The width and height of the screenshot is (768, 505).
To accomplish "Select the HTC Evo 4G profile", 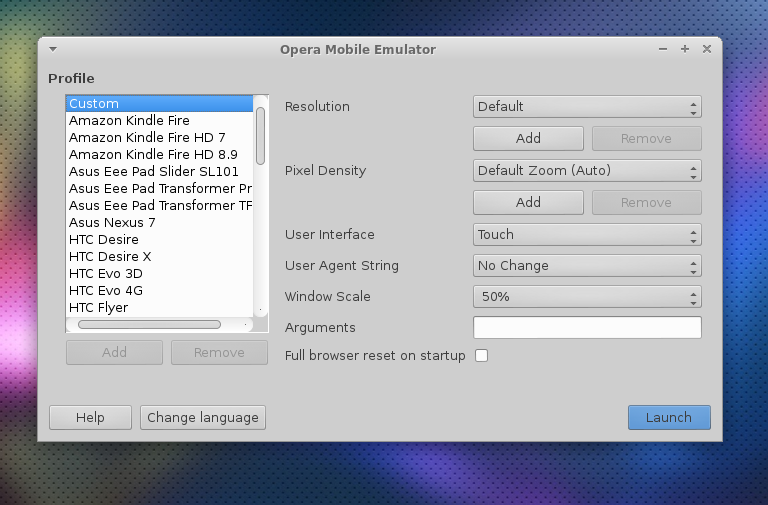I will click(160, 291).
